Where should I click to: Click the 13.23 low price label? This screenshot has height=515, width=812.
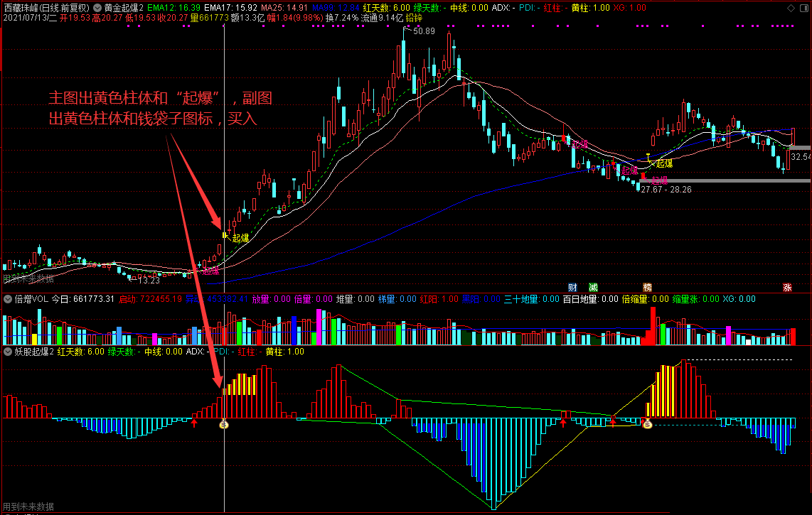coord(149,281)
